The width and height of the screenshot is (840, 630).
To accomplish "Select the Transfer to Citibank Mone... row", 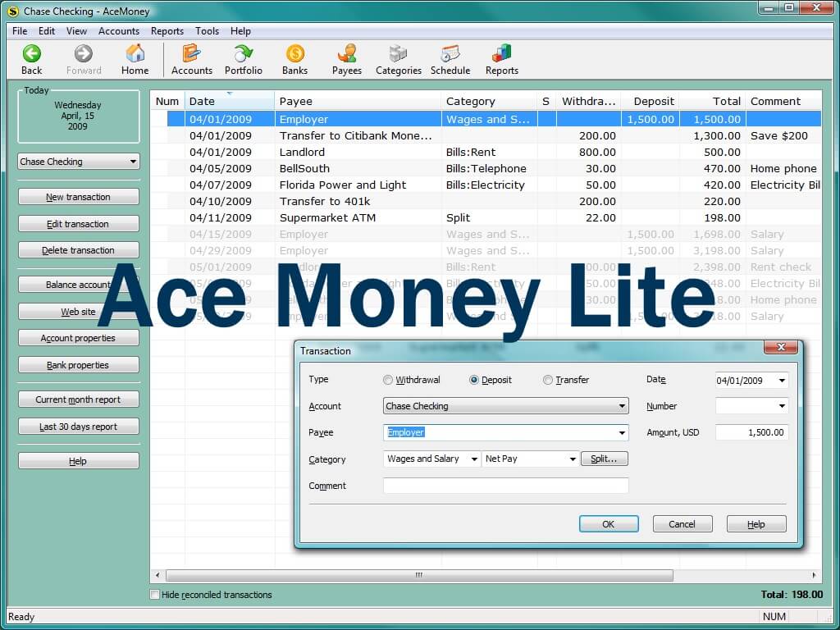I will [486, 135].
